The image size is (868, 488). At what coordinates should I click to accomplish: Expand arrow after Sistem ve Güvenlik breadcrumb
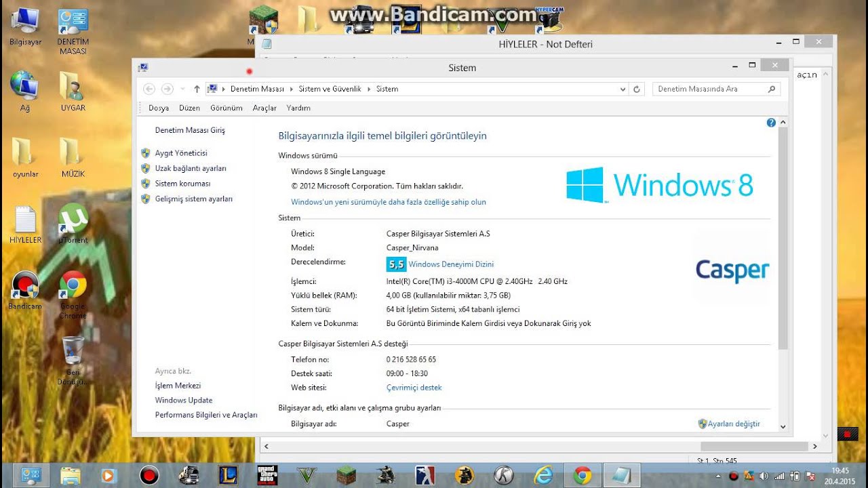click(x=369, y=89)
